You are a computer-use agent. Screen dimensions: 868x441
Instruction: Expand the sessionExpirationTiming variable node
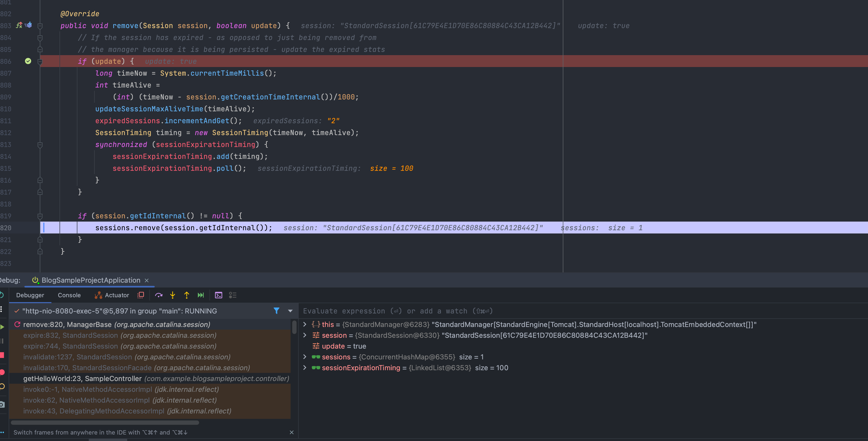pos(305,367)
